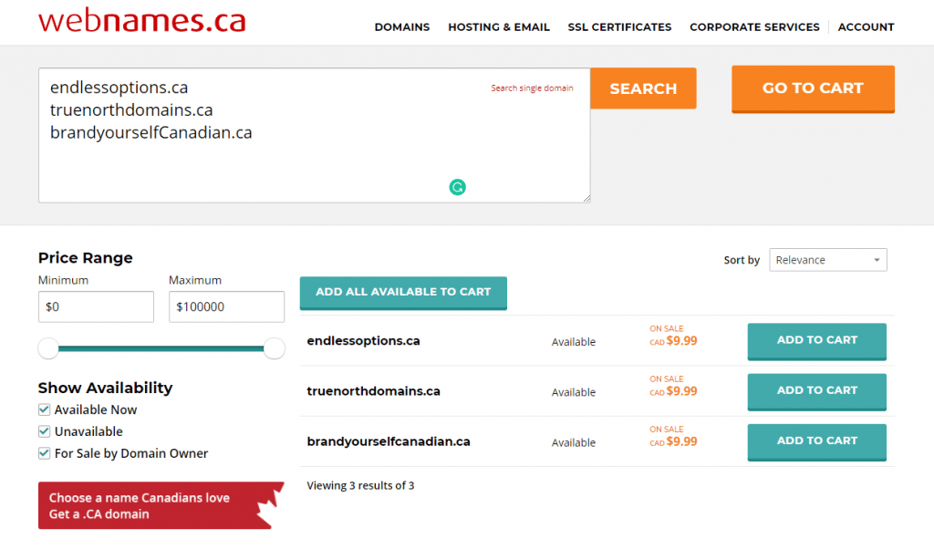Open the CORPORATE SERVICES menu
934x560 pixels.
(754, 26)
